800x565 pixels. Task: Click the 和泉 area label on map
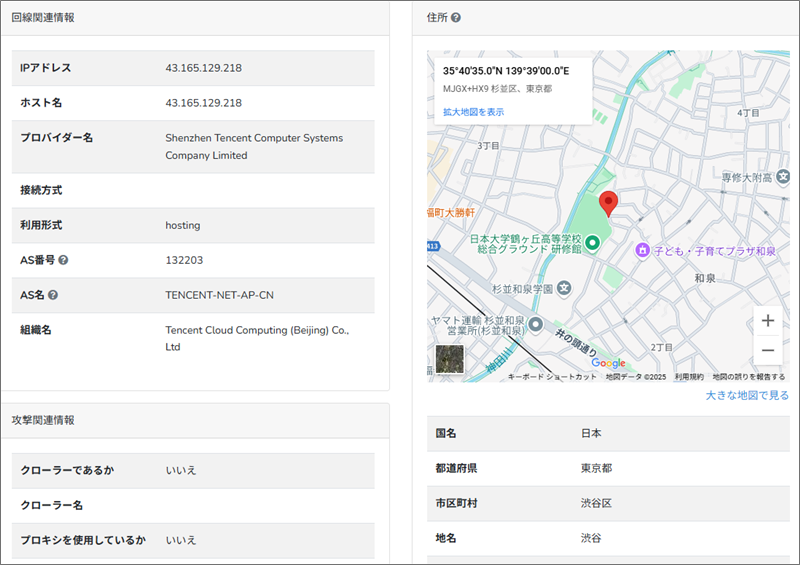(x=705, y=278)
